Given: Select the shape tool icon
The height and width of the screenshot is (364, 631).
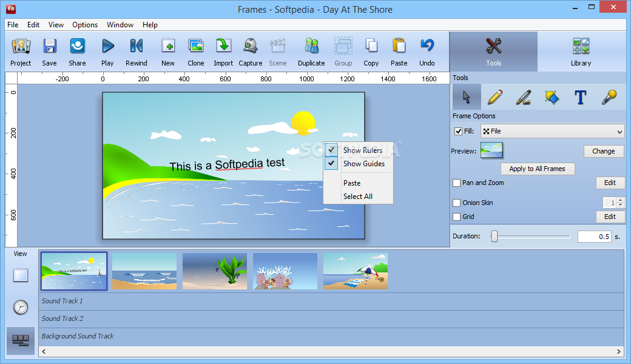Looking at the screenshot, I should pyautogui.click(x=552, y=97).
